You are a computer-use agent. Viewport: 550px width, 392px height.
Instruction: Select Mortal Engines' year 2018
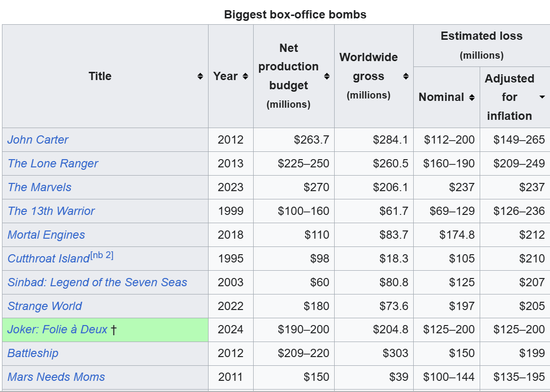pyautogui.click(x=230, y=235)
